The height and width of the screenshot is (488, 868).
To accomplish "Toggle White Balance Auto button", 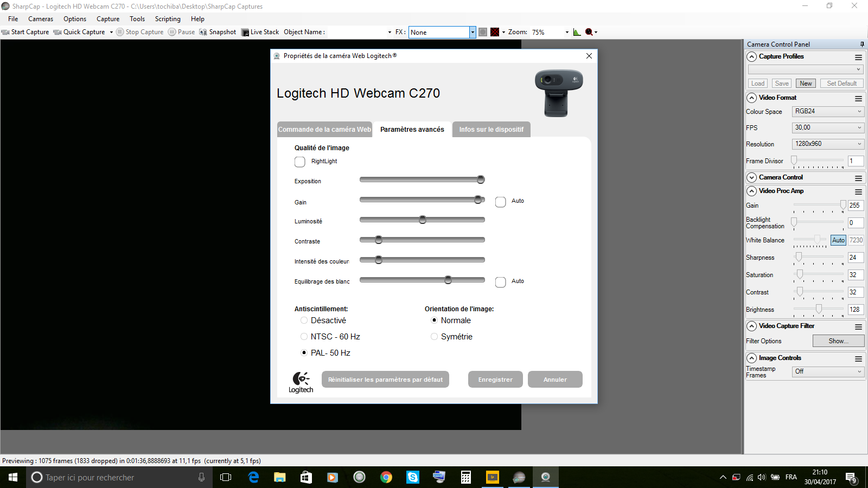I will 839,240.
